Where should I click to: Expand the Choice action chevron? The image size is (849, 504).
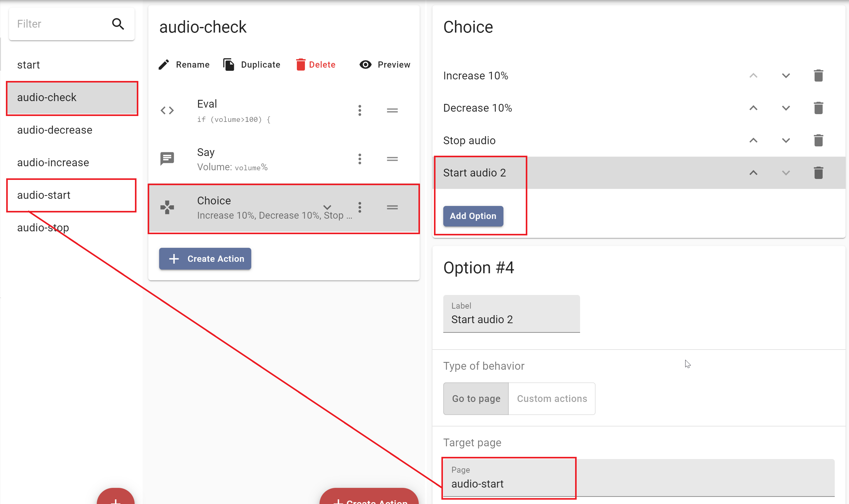tap(327, 207)
